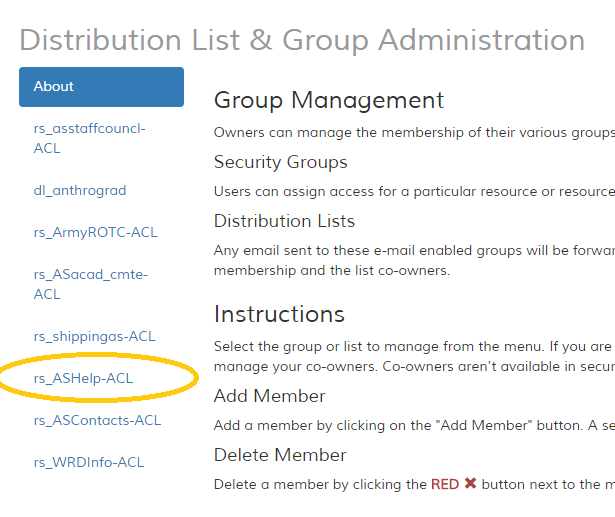Click the word RED in delete instructions

click(445, 484)
